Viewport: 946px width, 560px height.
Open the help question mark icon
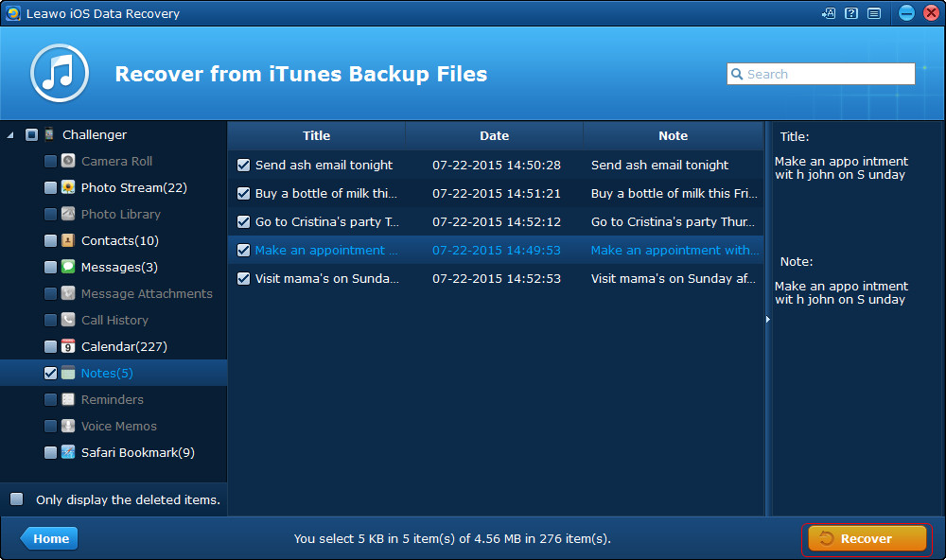(x=851, y=13)
